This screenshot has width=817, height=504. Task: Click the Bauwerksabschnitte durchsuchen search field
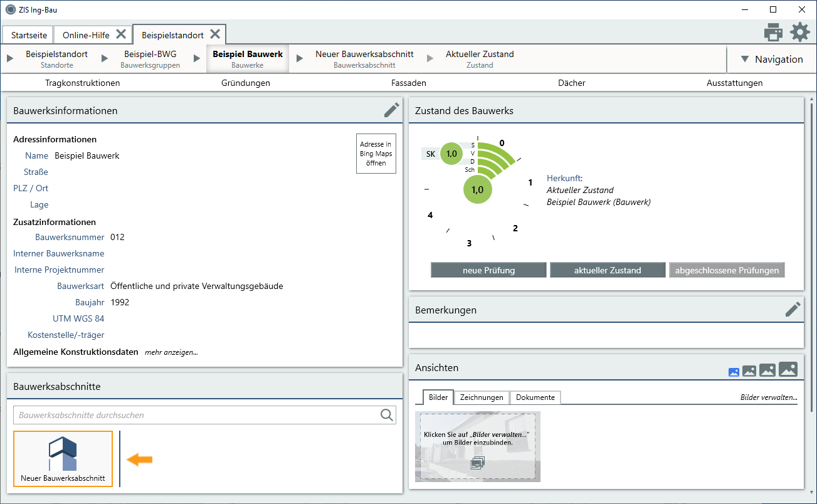[x=194, y=415]
